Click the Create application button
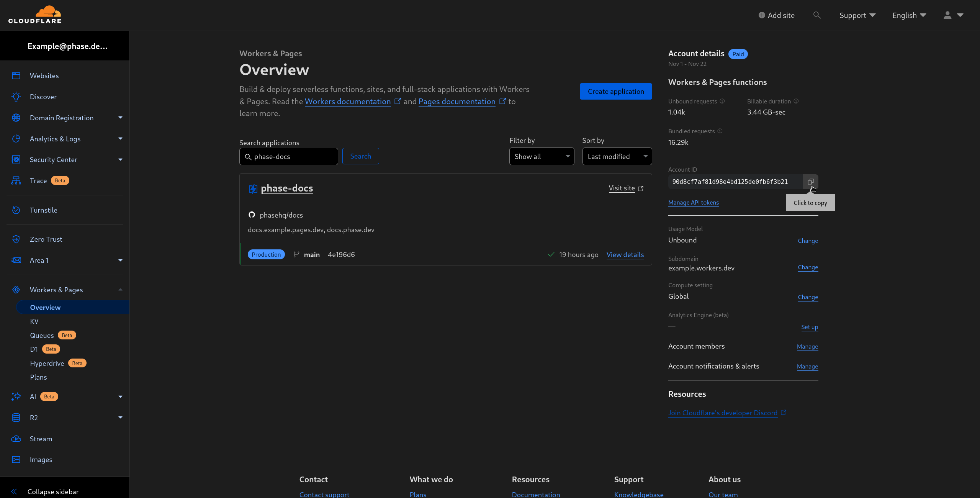 pos(615,92)
